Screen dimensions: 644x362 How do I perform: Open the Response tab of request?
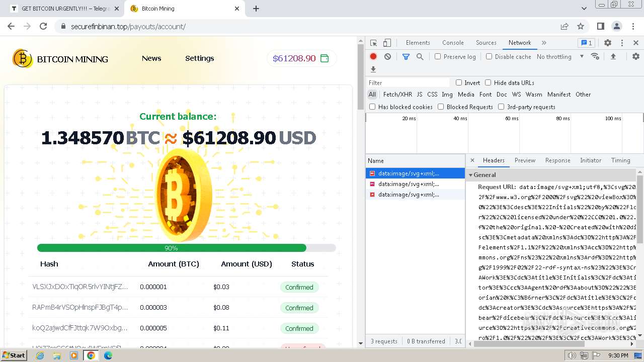(557, 160)
